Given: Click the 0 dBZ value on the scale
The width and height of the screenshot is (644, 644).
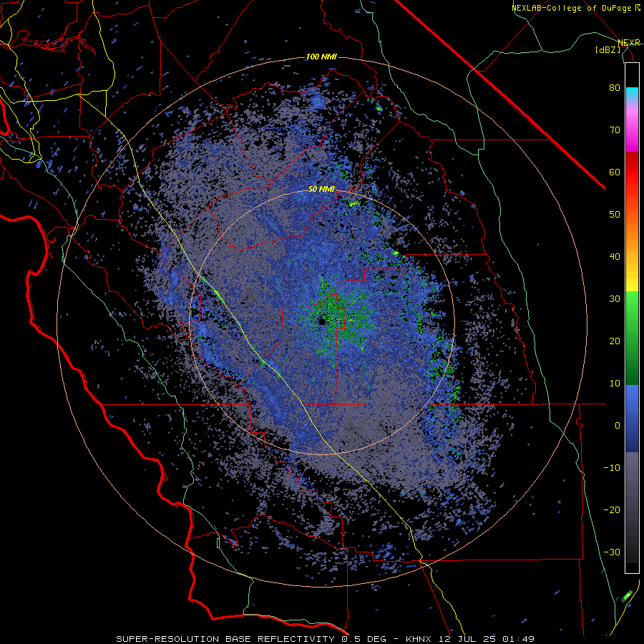Looking at the screenshot, I should point(618,426).
